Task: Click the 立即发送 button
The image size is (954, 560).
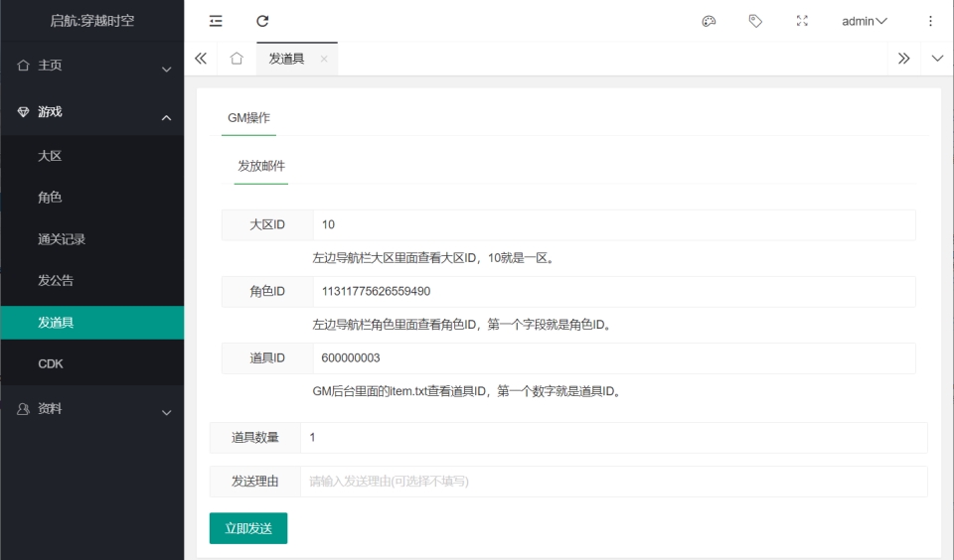Action: [248, 528]
